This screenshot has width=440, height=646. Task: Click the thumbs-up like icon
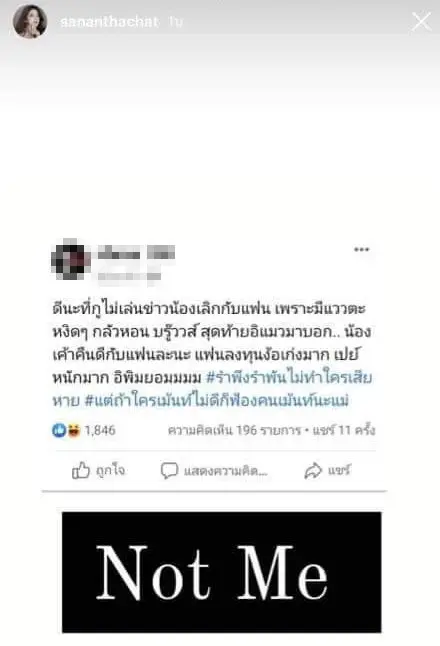(x=81, y=470)
